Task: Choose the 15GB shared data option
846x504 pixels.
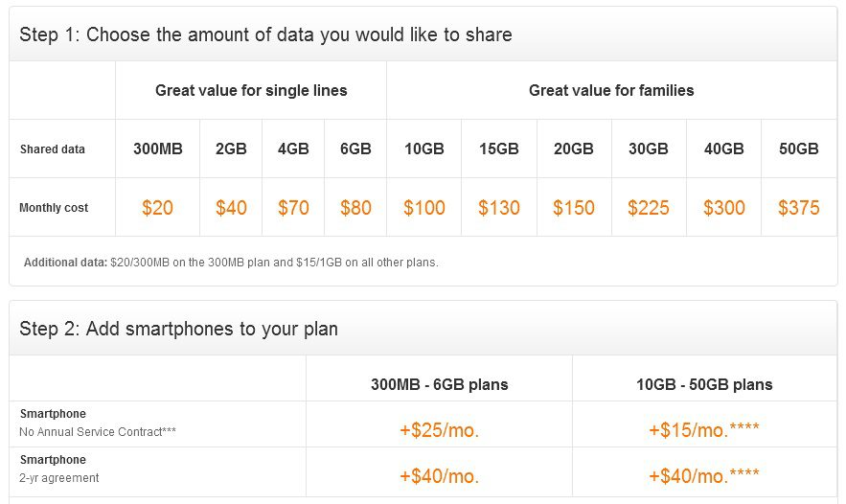Action: (499, 149)
